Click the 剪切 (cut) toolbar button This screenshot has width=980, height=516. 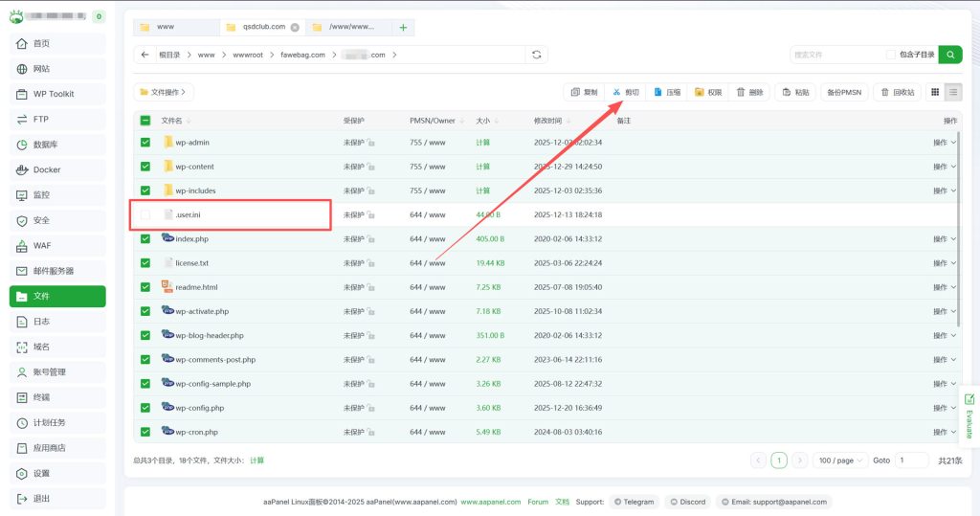pos(626,92)
